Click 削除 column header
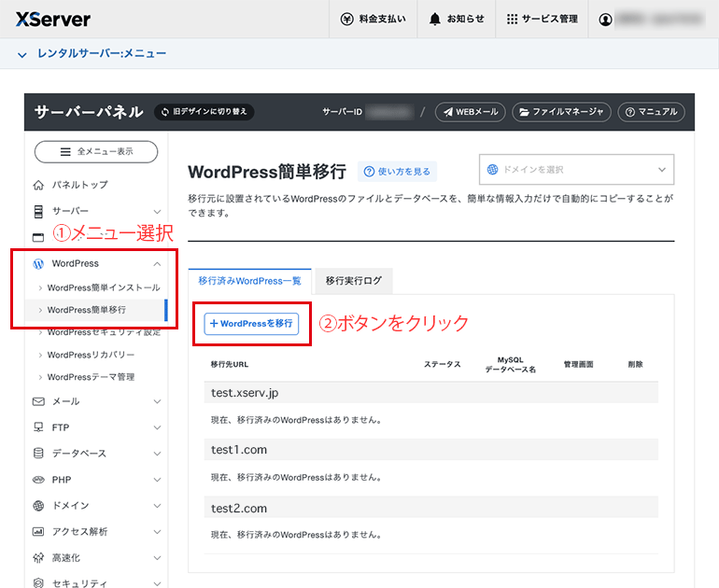Viewport: 719px width, 588px height. point(636,364)
